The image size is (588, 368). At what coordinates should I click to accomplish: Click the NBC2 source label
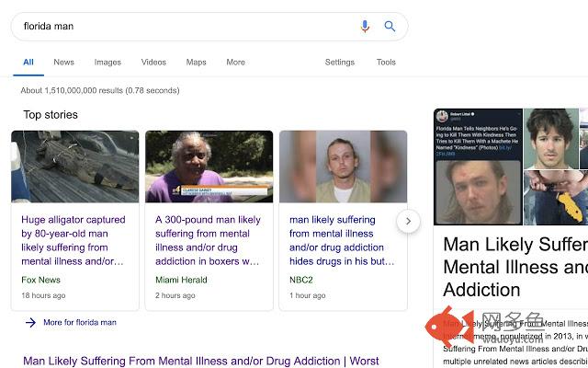(x=301, y=280)
